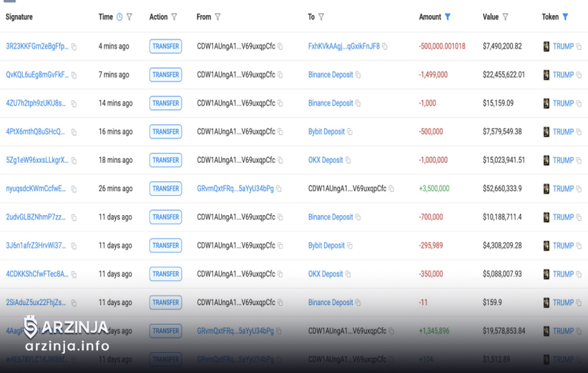Image resolution: width=588 pixels, height=373 pixels.
Task: Open To column filter
Action: click(x=321, y=17)
